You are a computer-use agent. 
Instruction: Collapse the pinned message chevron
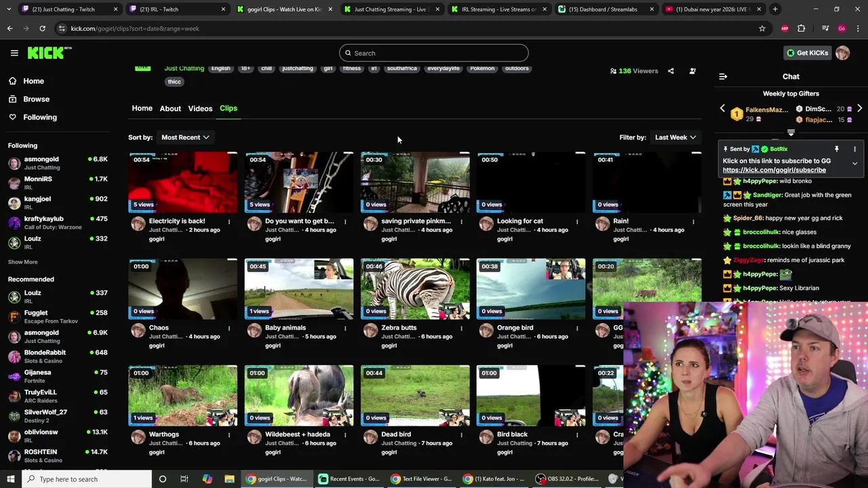click(x=854, y=163)
